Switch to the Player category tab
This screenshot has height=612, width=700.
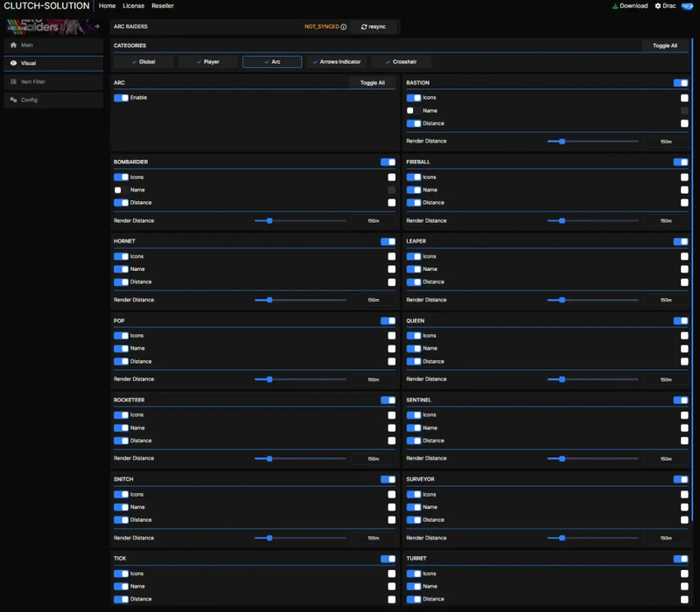point(207,62)
